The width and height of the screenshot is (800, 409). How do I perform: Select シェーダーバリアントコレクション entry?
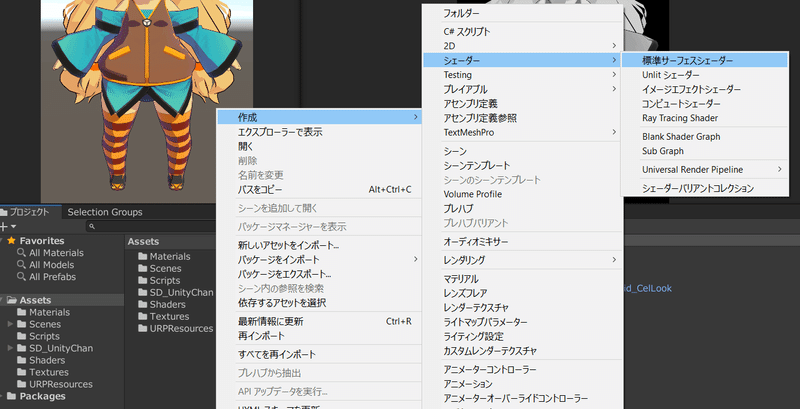(704, 188)
